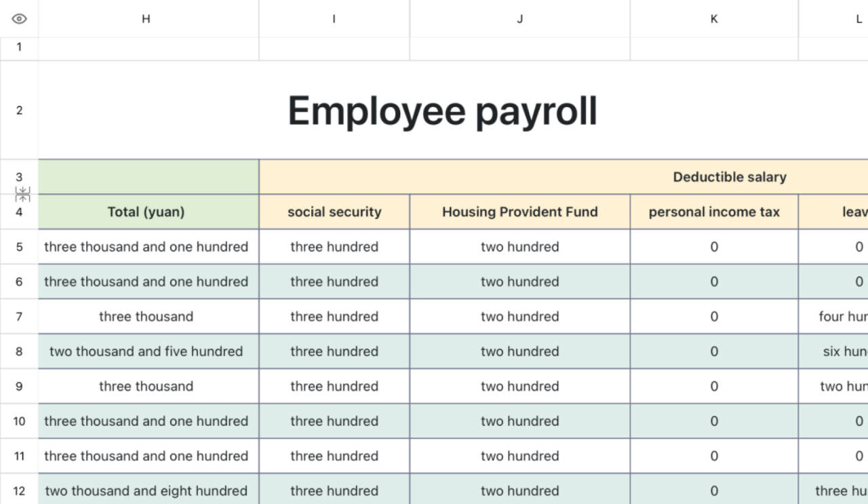Image resolution: width=868 pixels, height=504 pixels.
Task: Select row 2 header
Action: coord(19,110)
